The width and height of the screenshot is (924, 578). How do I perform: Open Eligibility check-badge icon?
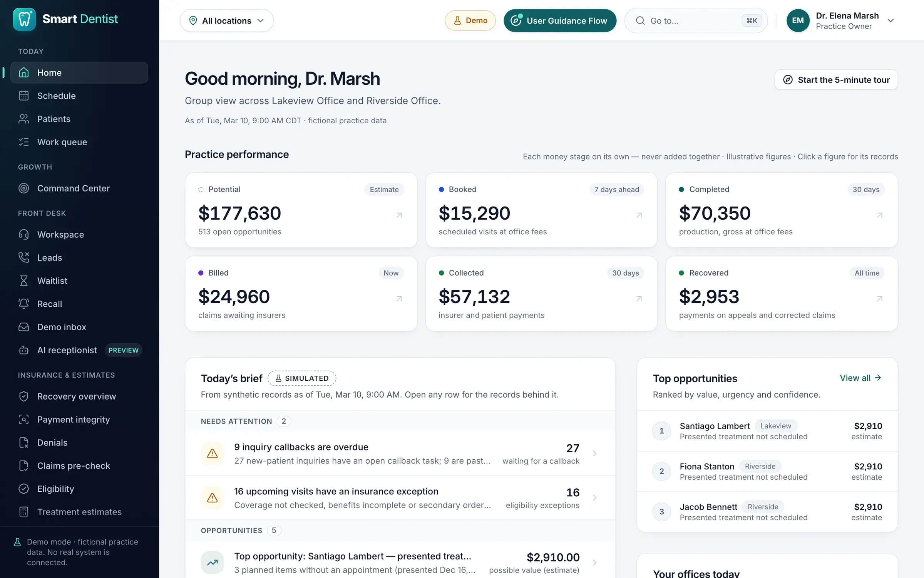coord(24,489)
